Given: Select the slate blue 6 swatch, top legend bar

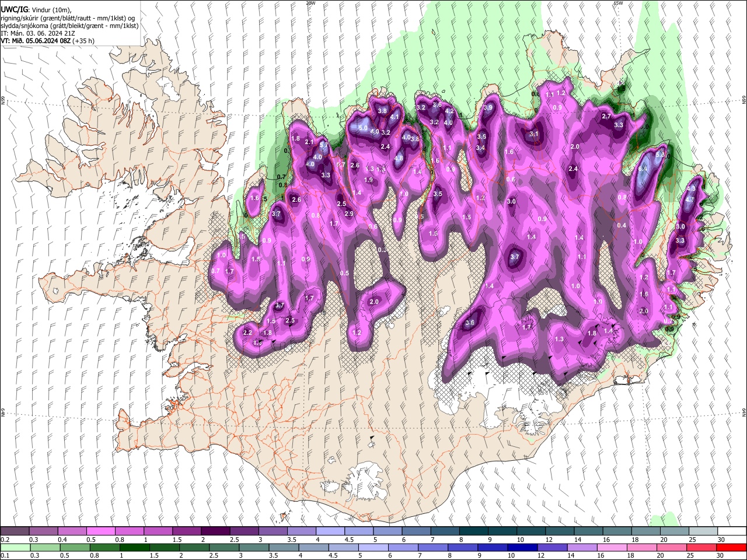Looking at the screenshot, I should click(x=416, y=531).
